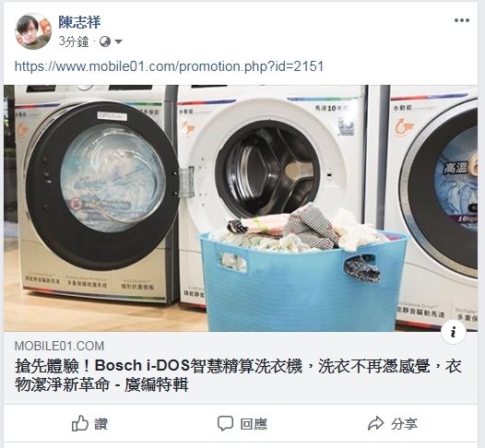Open 陳志祥's profile picture
The height and width of the screenshot is (448, 485).
pyautogui.click(x=33, y=31)
